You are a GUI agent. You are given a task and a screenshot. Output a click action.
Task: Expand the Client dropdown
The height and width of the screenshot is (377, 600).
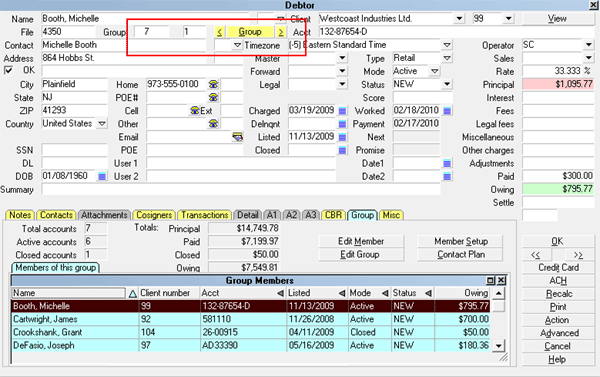(459, 18)
